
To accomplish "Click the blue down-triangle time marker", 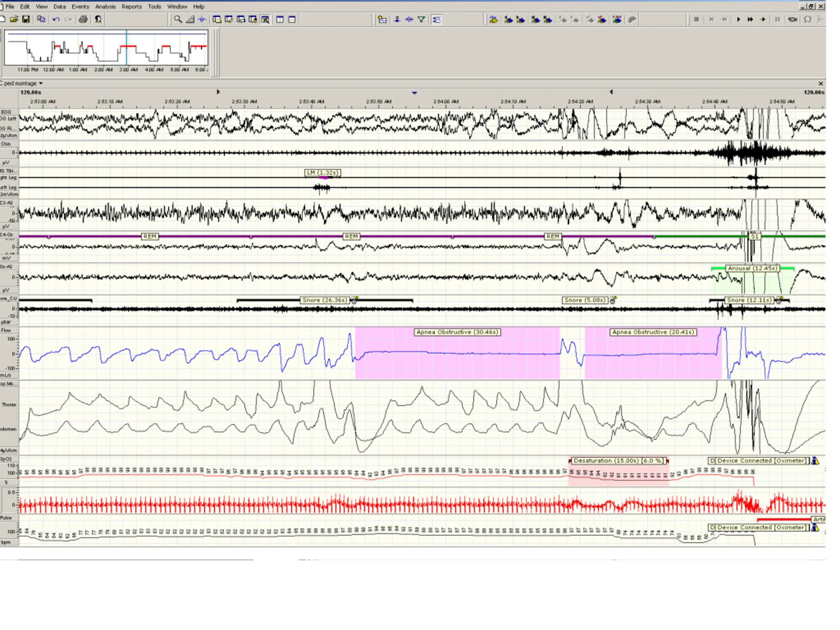I will coord(414,93).
